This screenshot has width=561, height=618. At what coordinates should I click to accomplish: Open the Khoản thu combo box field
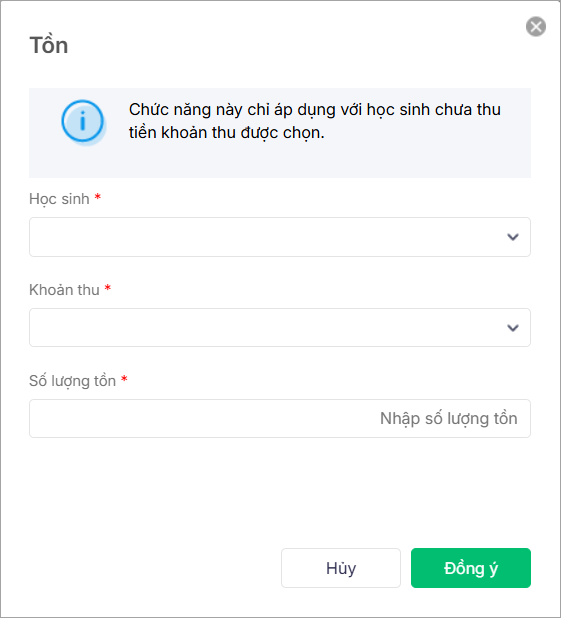click(280, 328)
